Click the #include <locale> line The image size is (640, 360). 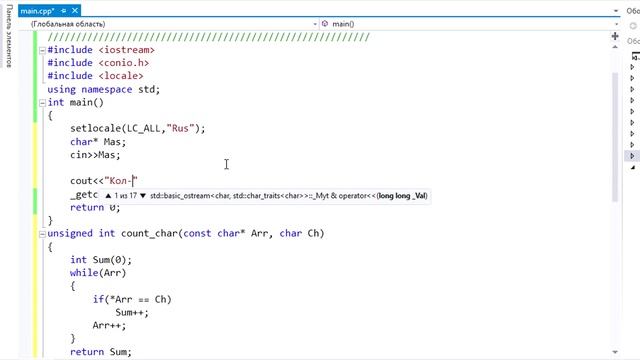[x=95, y=76]
